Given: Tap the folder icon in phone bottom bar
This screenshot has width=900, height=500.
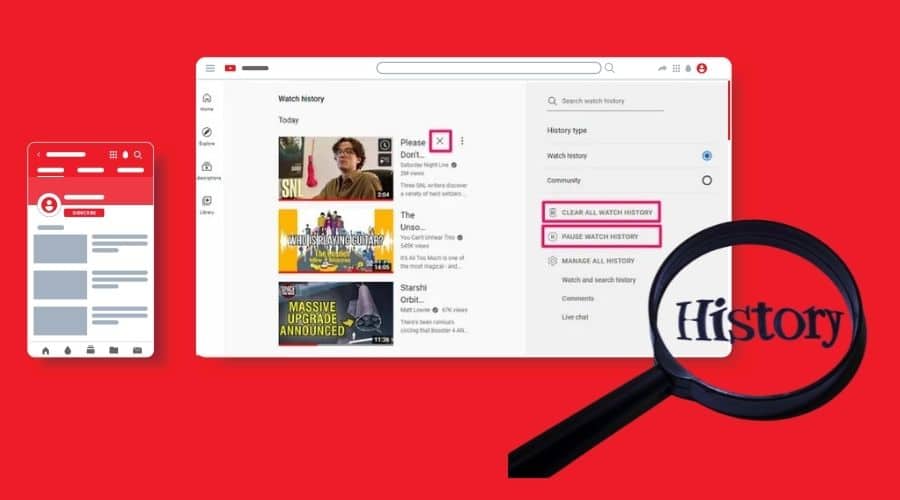Looking at the screenshot, I should 114,350.
